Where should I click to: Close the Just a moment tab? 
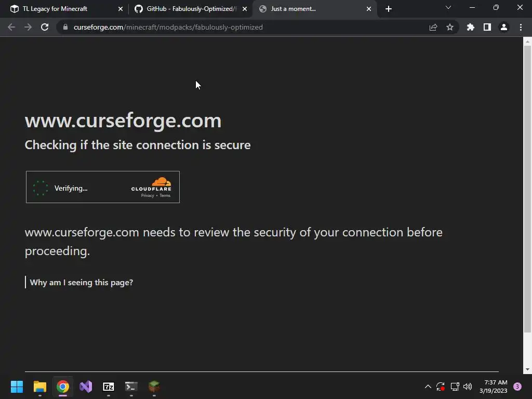[369, 9]
